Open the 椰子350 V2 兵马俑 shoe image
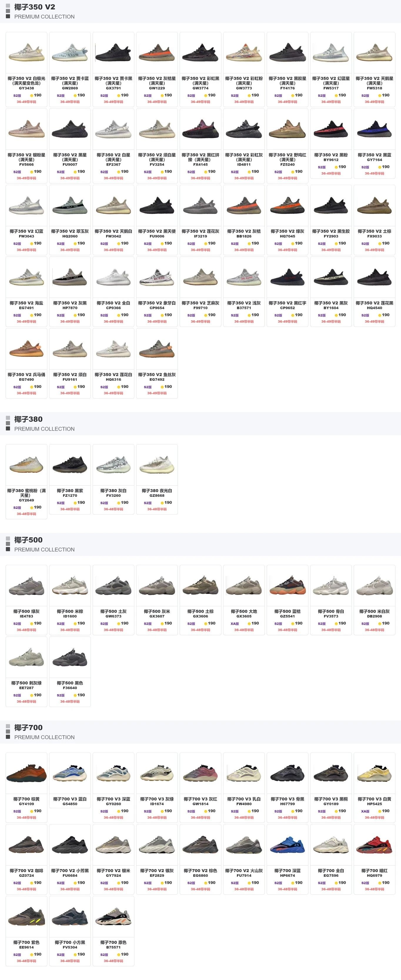Image resolution: width=401 pixels, height=980 pixels. point(27,349)
